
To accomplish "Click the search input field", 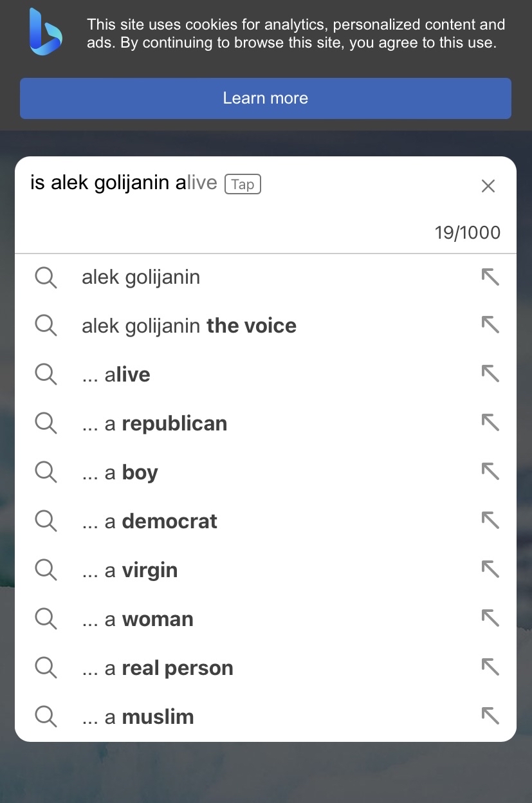I will click(x=251, y=184).
